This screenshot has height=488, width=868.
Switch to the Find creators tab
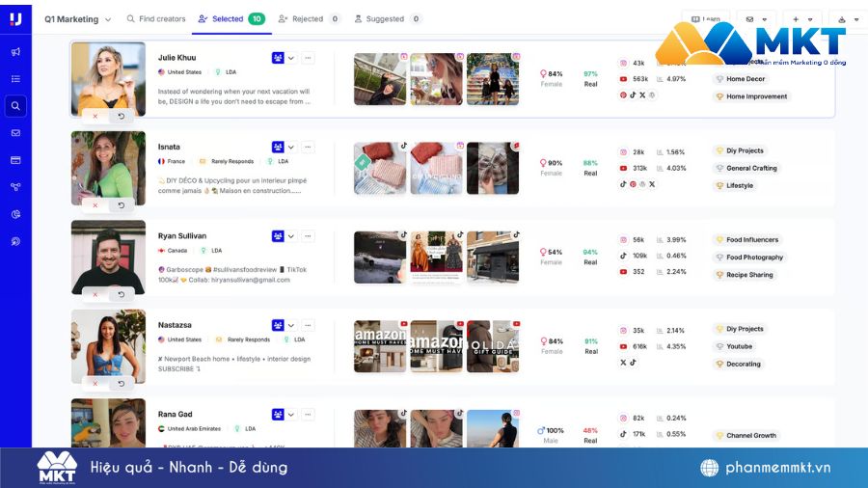[156, 19]
